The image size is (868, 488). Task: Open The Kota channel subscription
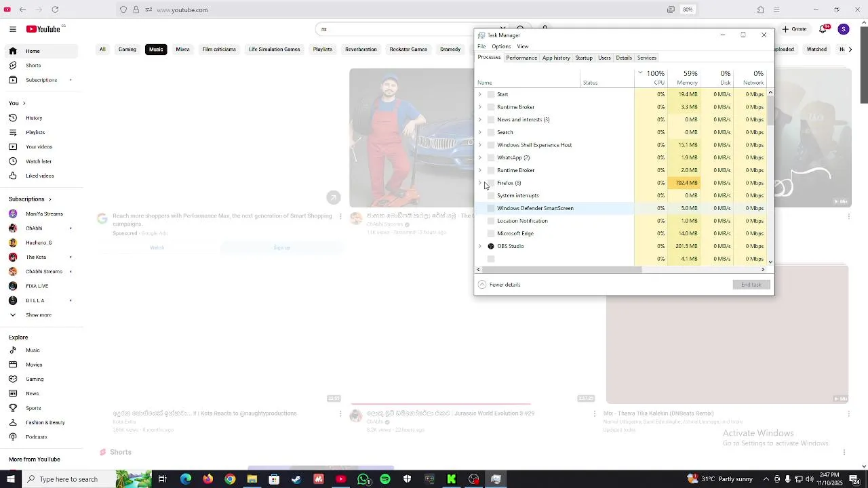(x=41, y=258)
